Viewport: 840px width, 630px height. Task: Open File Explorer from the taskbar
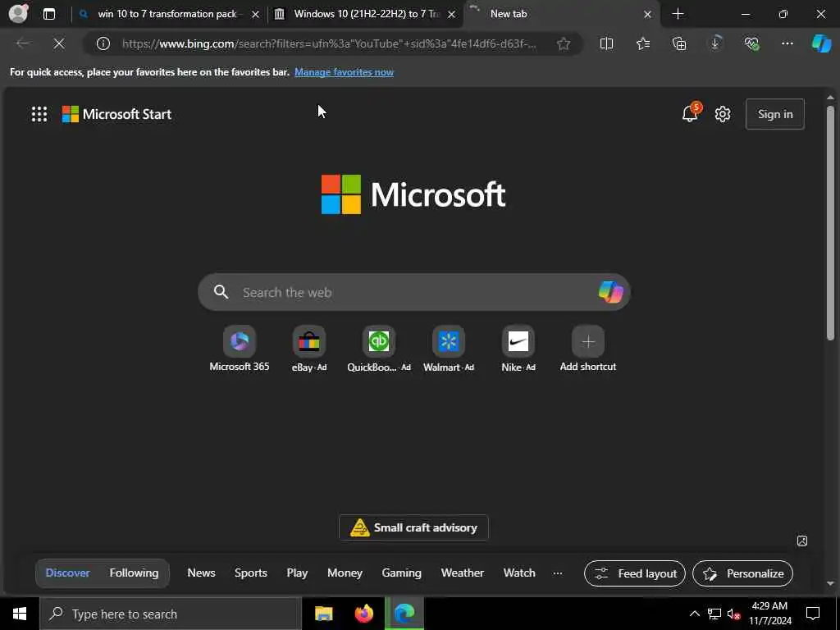pyautogui.click(x=323, y=614)
